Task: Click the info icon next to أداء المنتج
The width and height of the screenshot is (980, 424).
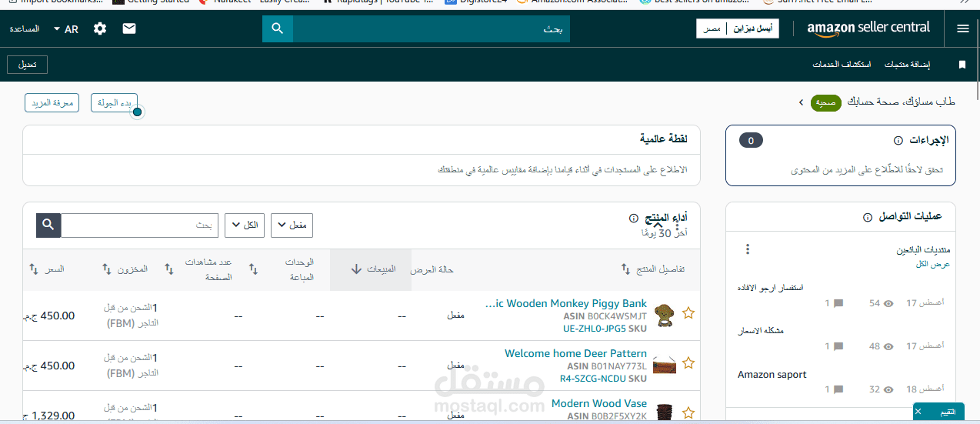Action: 634,218
